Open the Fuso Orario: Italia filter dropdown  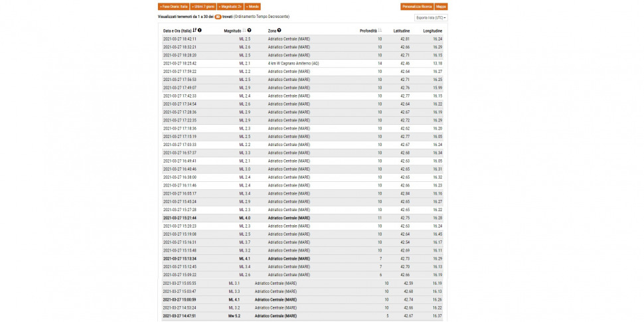pos(173,7)
